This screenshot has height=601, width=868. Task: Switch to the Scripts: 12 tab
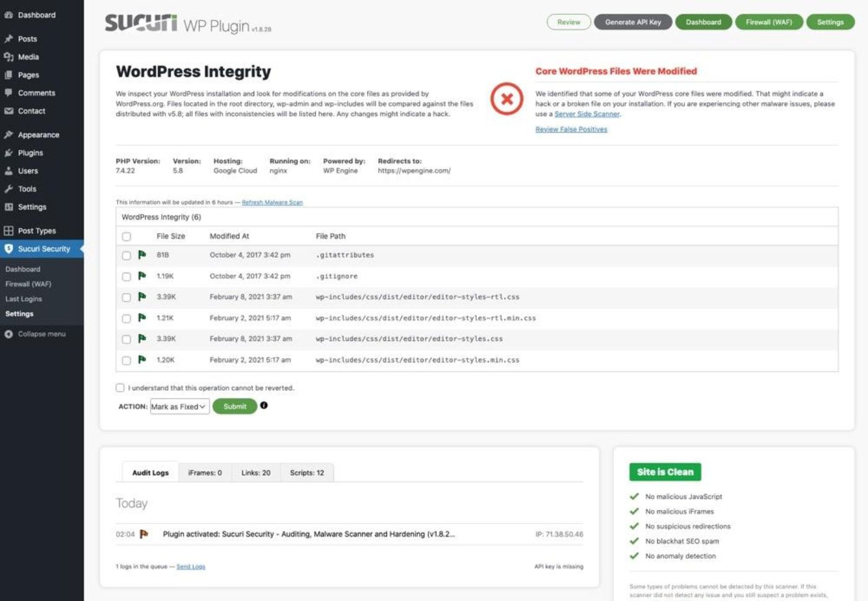point(307,473)
